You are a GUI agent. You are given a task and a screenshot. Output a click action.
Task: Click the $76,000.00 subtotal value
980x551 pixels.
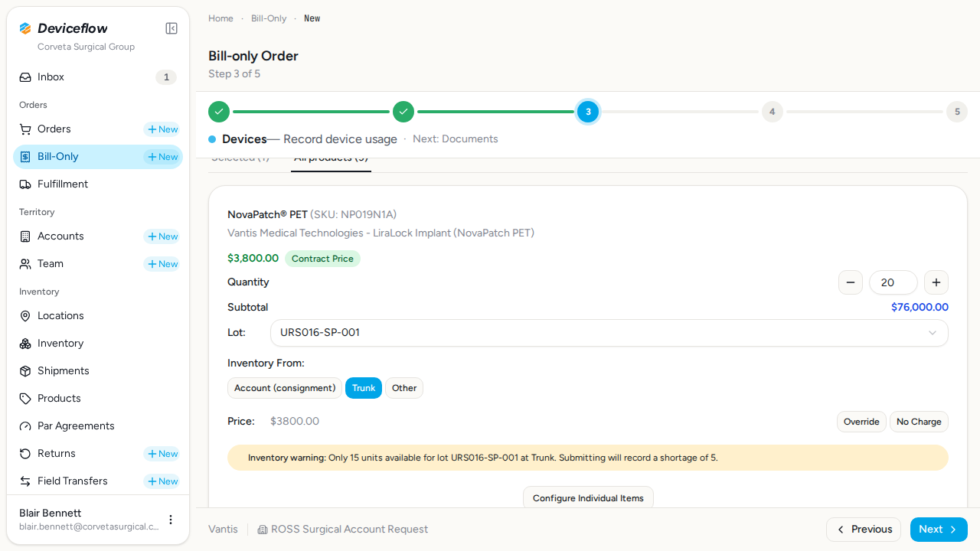920,307
